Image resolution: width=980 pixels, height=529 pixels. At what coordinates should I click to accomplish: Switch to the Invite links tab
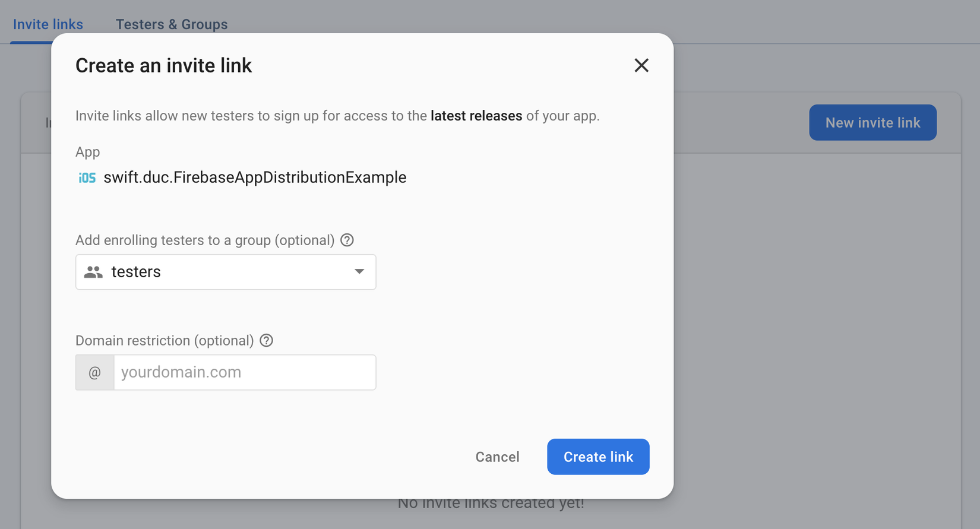coord(48,24)
